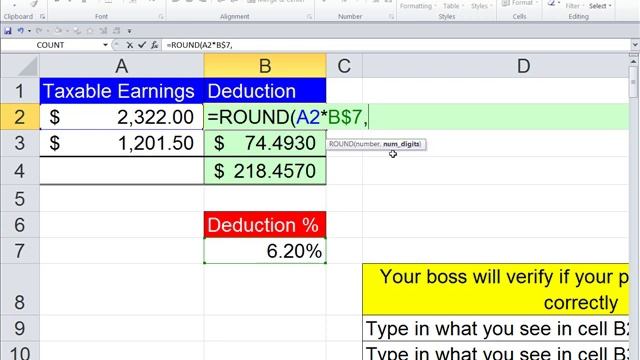Click the grayed-out Redo icon

pos(39,31)
